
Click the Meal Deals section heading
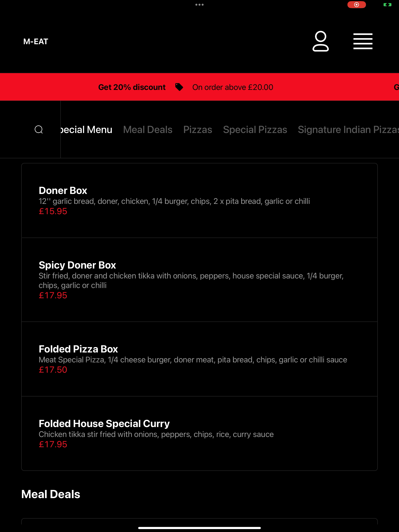pos(50,494)
